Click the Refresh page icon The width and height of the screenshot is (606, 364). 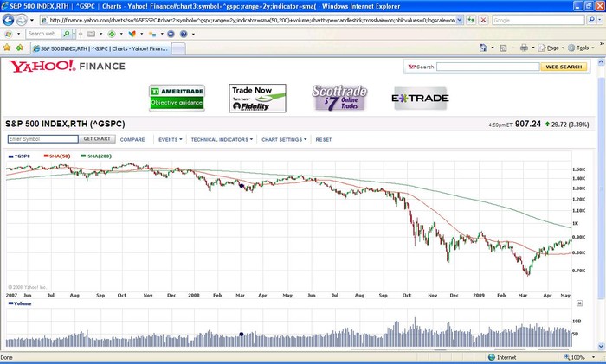(x=472, y=20)
